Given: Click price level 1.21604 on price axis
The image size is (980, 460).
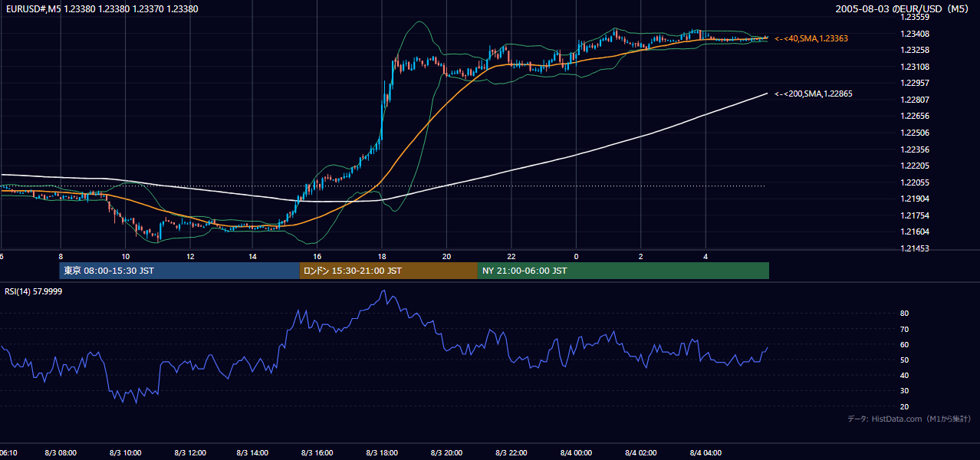Looking at the screenshot, I should [915, 232].
